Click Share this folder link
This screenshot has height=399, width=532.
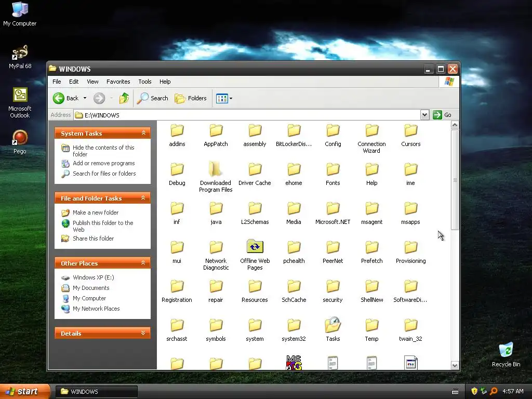tap(94, 238)
